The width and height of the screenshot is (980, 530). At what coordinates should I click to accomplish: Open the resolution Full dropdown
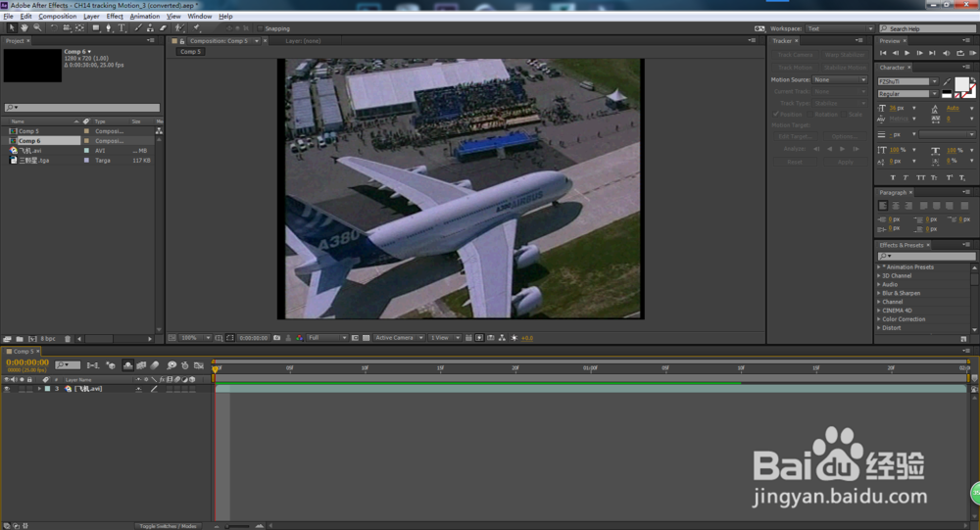click(327, 338)
